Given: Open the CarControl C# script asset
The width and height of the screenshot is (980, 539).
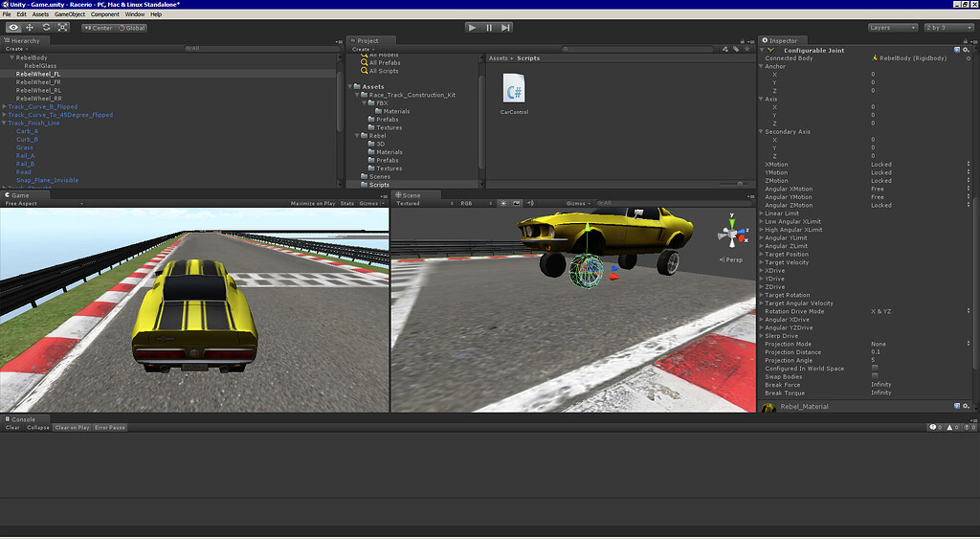Looking at the screenshot, I should (x=514, y=94).
